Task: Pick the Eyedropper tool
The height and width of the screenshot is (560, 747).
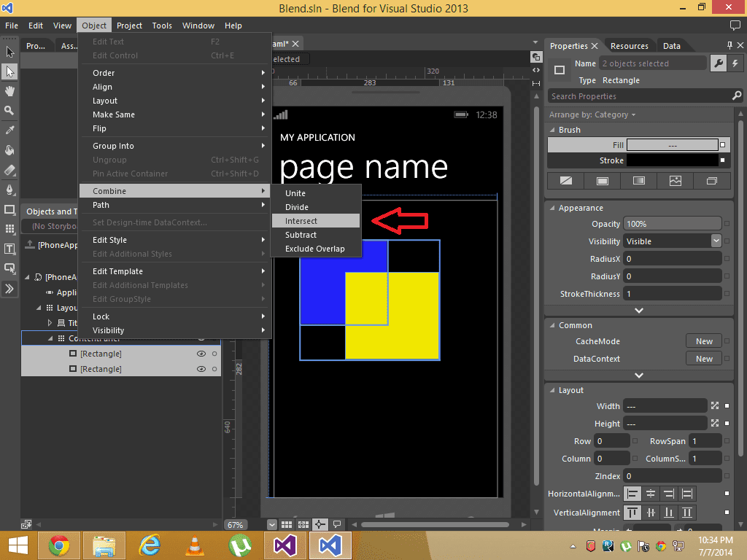Action: click(9, 131)
